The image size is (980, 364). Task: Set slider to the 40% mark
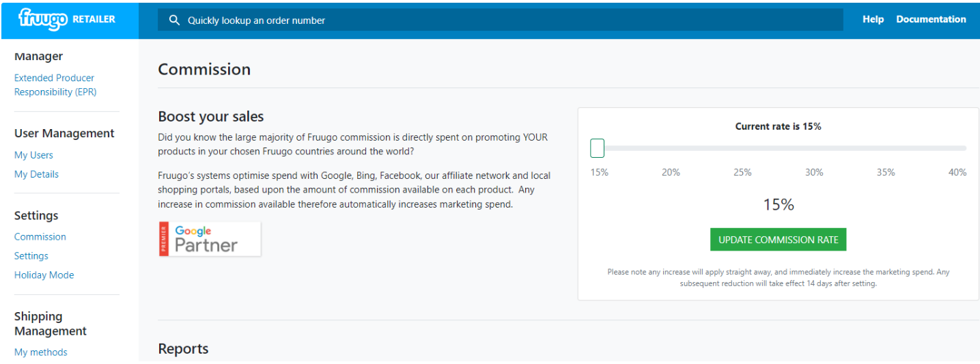pos(960,148)
